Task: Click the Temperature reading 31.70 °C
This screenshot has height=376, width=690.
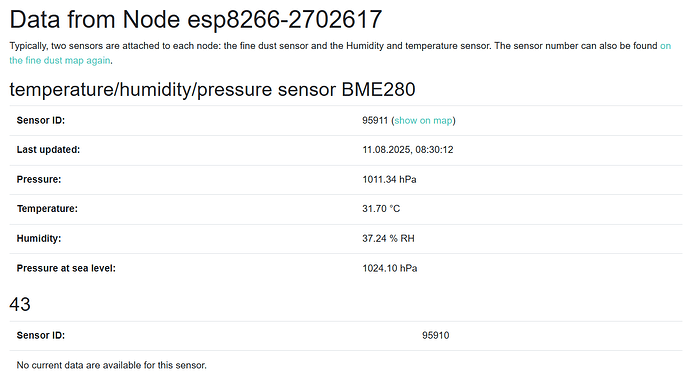Action: (381, 209)
